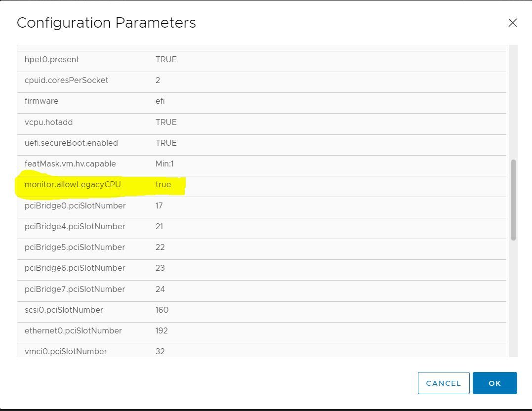Select the pciBridge4.pciSlotNumber parameter
The height and width of the screenshot is (411, 532).
(75, 227)
